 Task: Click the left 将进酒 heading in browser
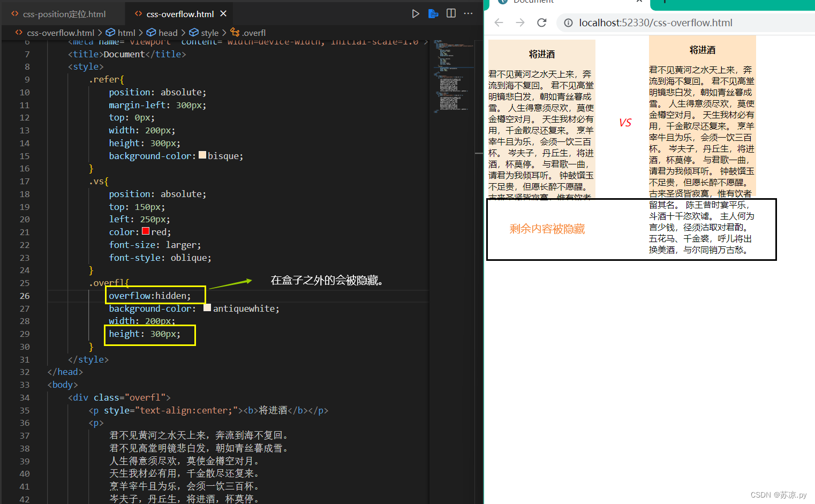point(542,54)
